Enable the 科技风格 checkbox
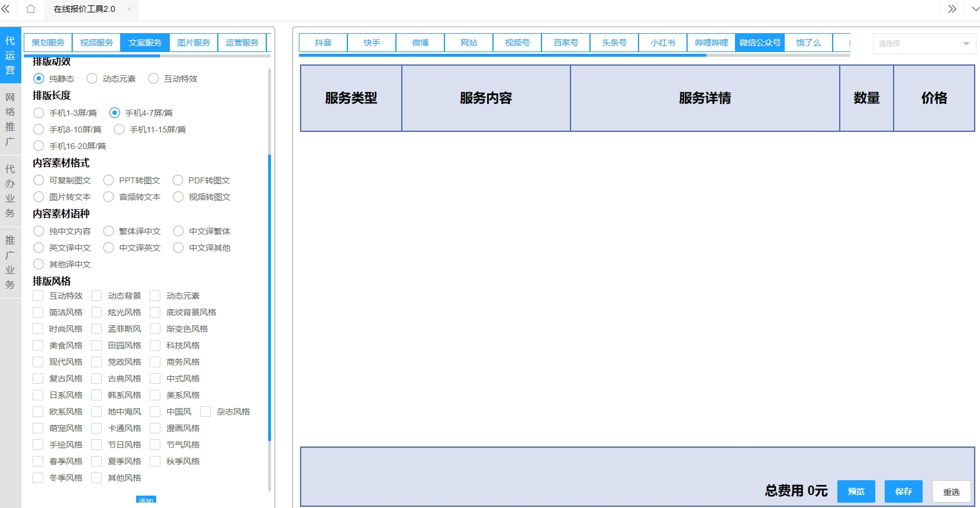The height and width of the screenshot is (508, 980). [156, 345]
